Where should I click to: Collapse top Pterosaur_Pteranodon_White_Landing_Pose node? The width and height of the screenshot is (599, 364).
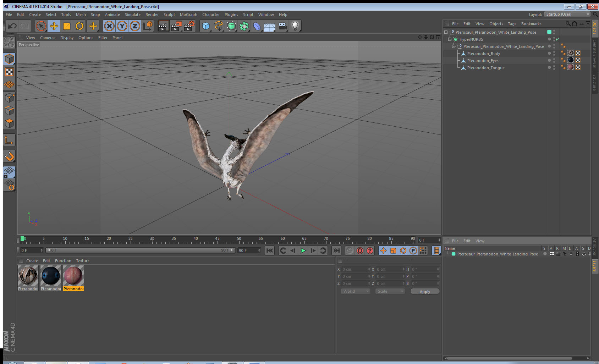(446, 32)
